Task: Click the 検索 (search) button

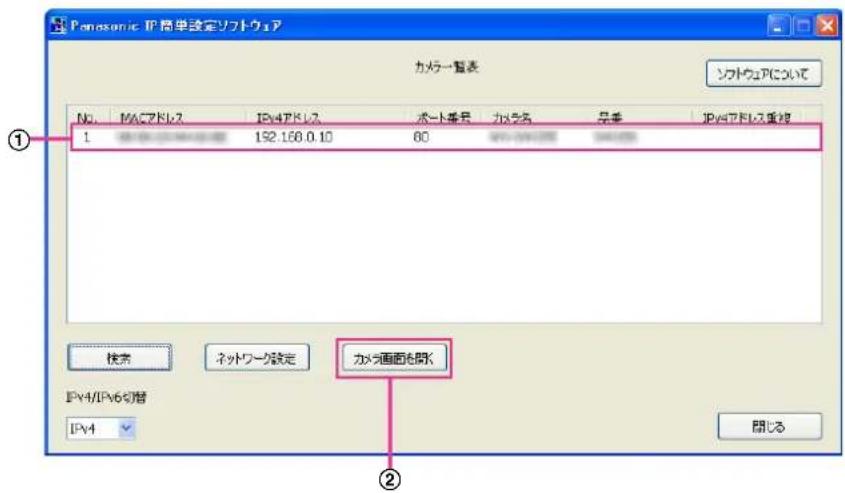Action: click(x=120, y=358)
